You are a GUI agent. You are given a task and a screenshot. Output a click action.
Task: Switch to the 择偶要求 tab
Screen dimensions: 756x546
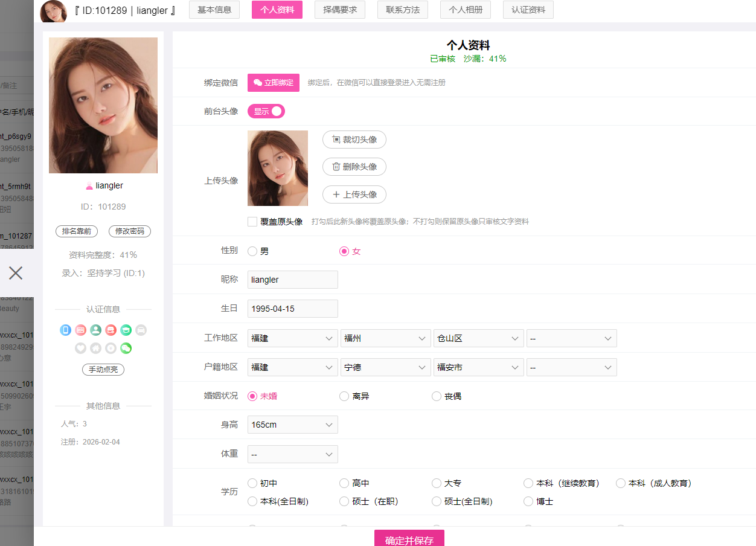point(339,10)
